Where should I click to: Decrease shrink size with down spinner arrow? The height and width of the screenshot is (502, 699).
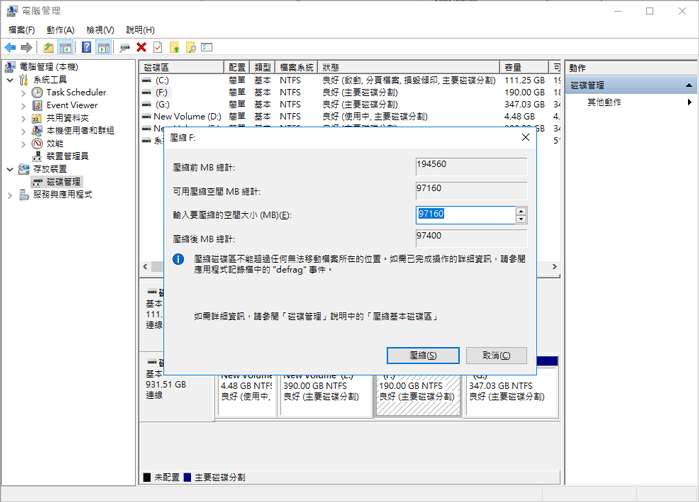(x=521, y=219)
